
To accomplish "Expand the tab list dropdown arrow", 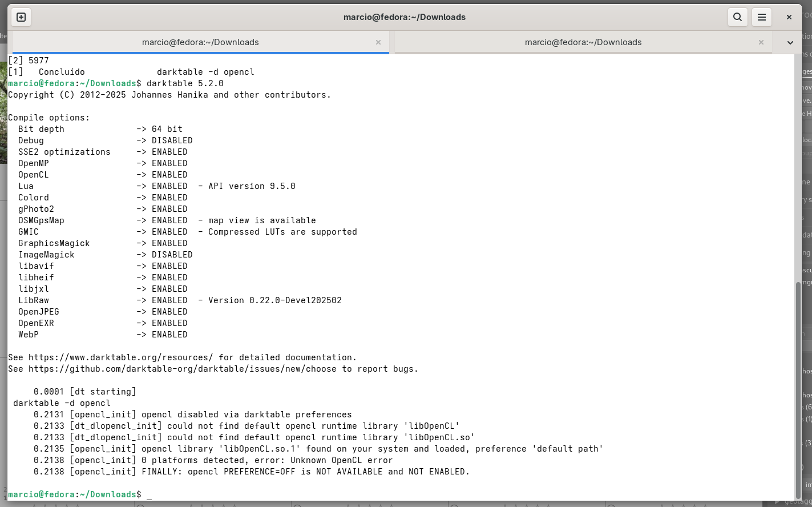I will click(x=790, y=42).
